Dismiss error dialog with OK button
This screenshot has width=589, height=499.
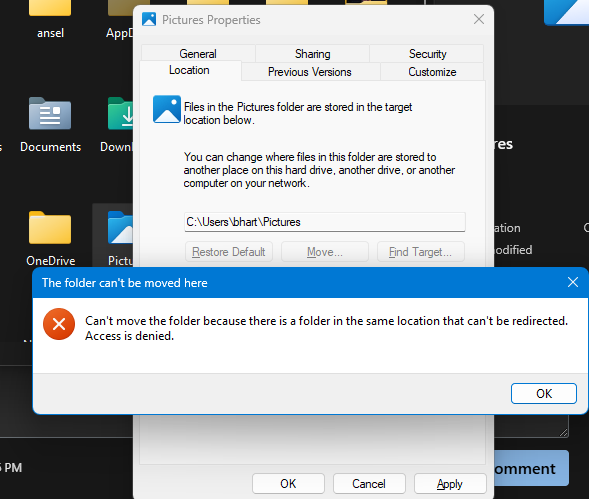pos(544,393)
